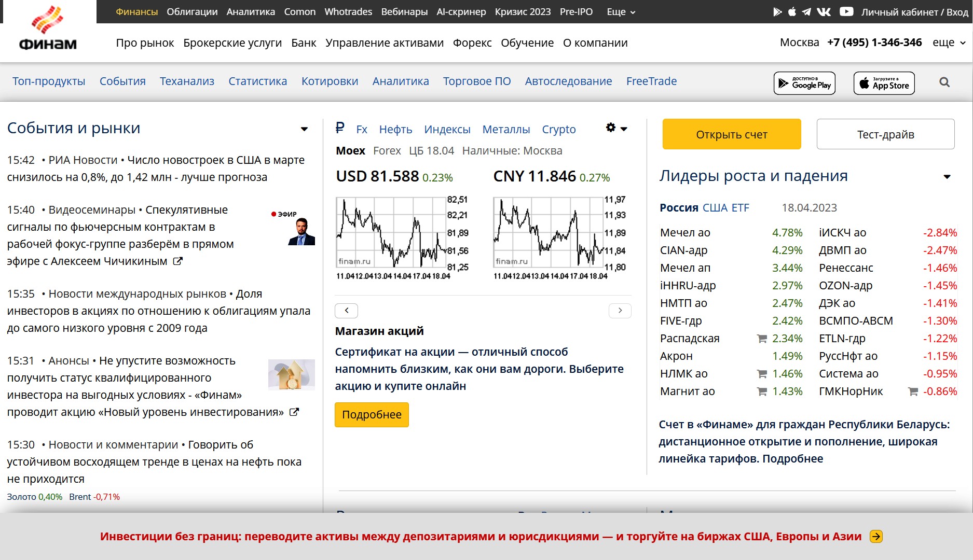Click cart icon next to Магнит ао
The width and height of the screenshot is (973, 560).
pos(762,391)
